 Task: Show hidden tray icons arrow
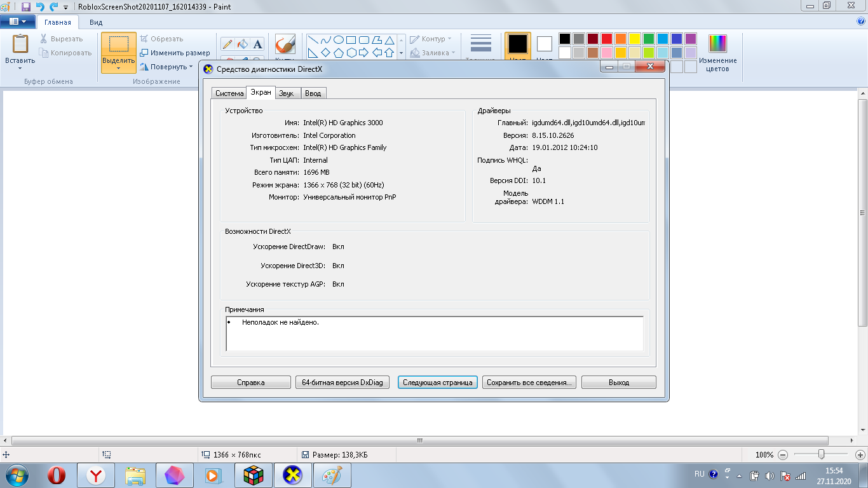click(738, 475)
